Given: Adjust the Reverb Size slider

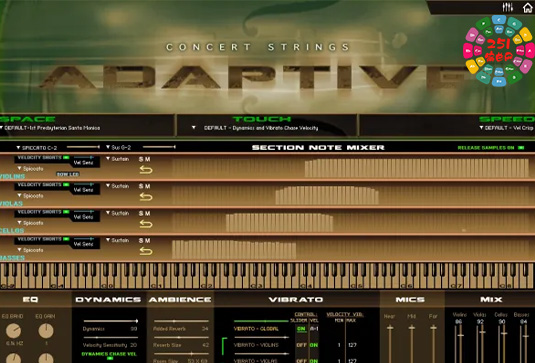Looking at the screenshot, I should point(181,338).
